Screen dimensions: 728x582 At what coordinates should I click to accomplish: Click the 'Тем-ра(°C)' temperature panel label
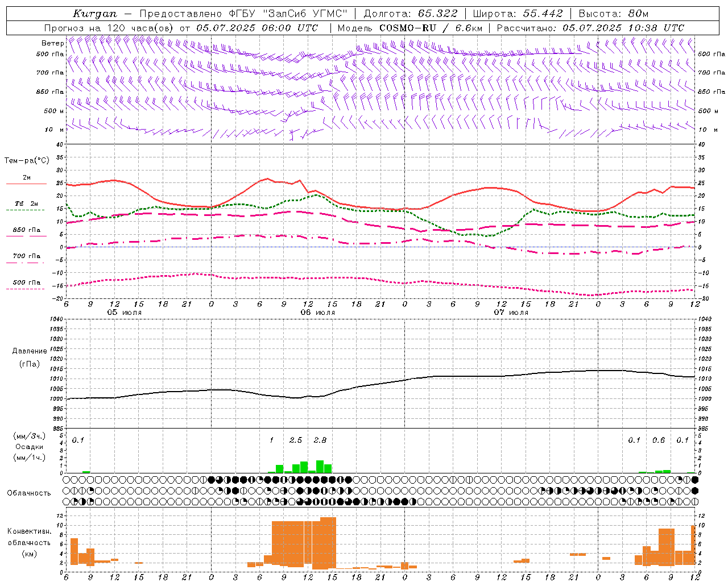tap(27, 161)
